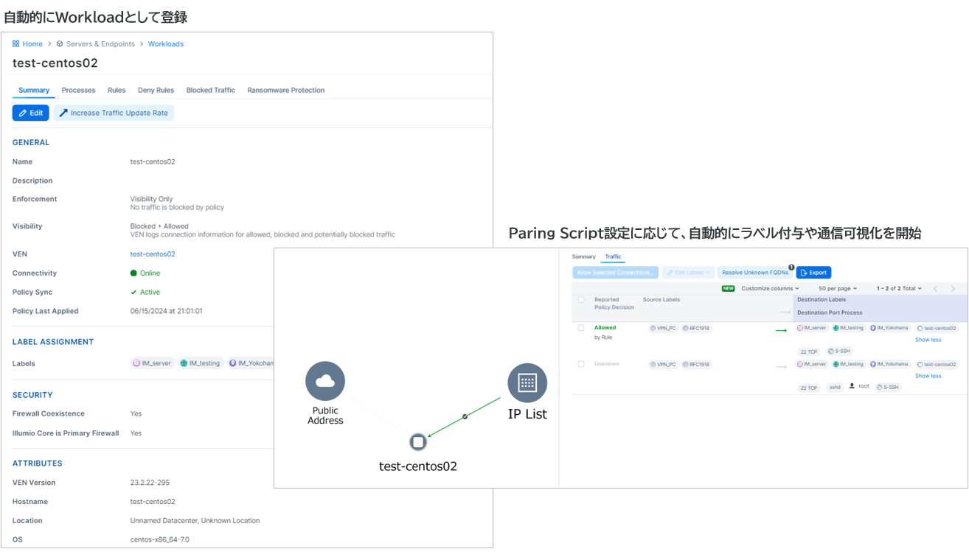The width and height of the screenshot is (969, 560).
Task: Check the Unknown connection row checkbox
Action: [x=581, y=364]
